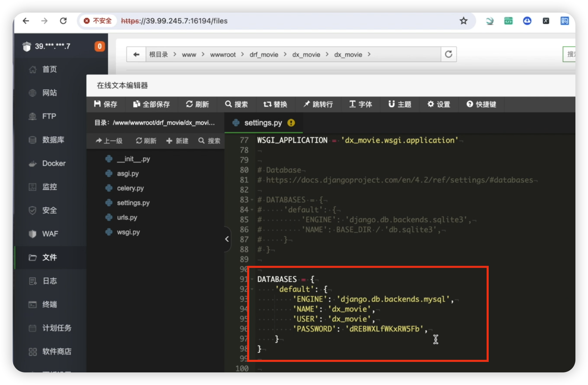Open 日志 in the sidebar
This screenshot has height=385, width=588.
(x=49, y=281)
